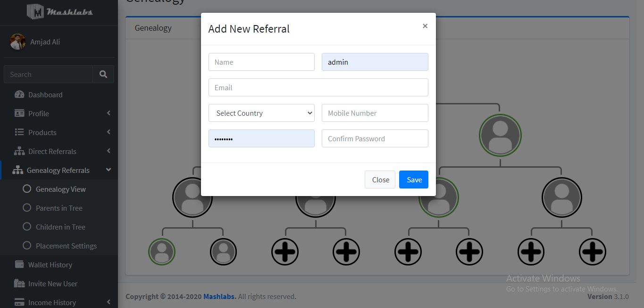Dismiss dialog with the X button
644x308 pixels.
tap(425, 26)
